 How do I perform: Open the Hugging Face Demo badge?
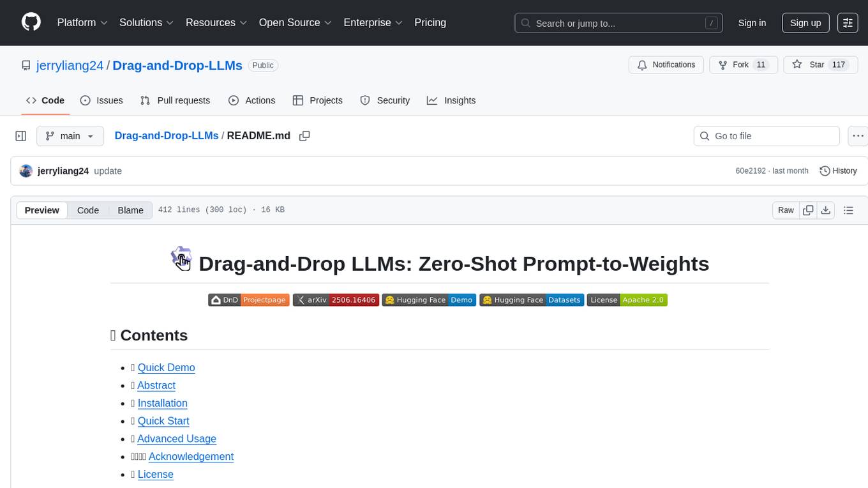pos(429,300)
